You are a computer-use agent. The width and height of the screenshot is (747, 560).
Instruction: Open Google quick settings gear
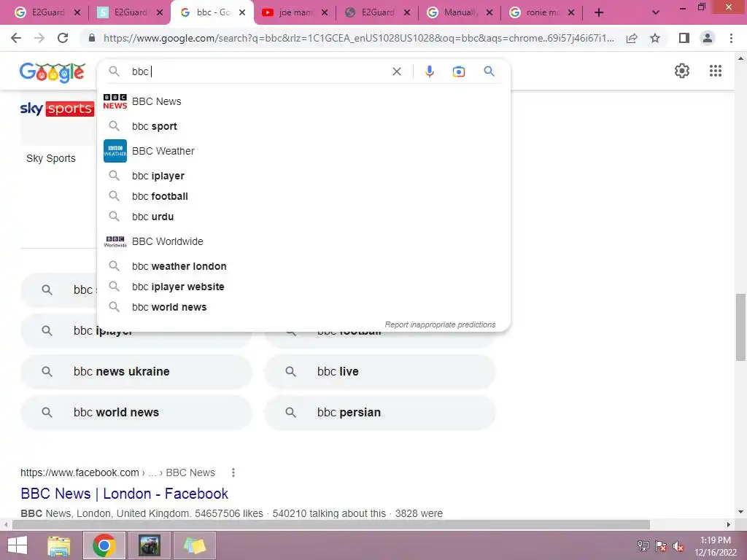coord(682,71)
